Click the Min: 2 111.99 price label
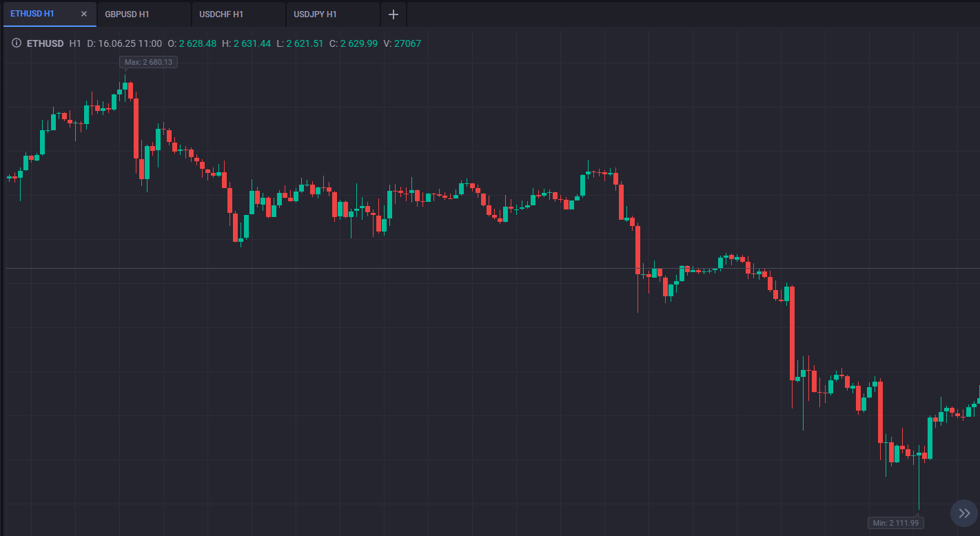This screenshot has height=536, width=980. click(x=896, y=523)
